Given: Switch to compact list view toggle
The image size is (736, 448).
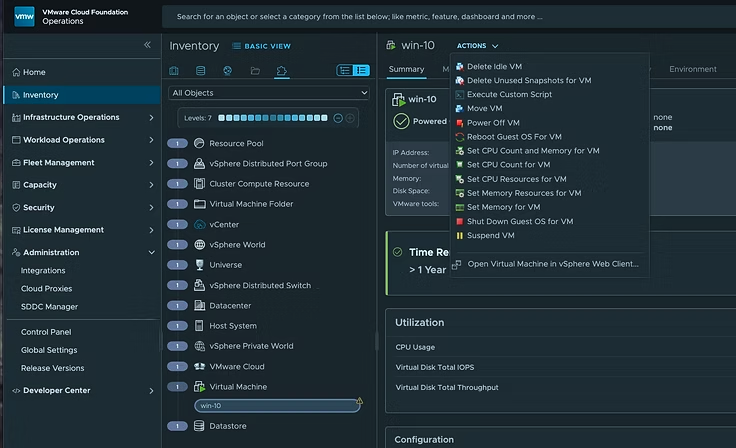Looking at the screenshot, I should [345, 70].
